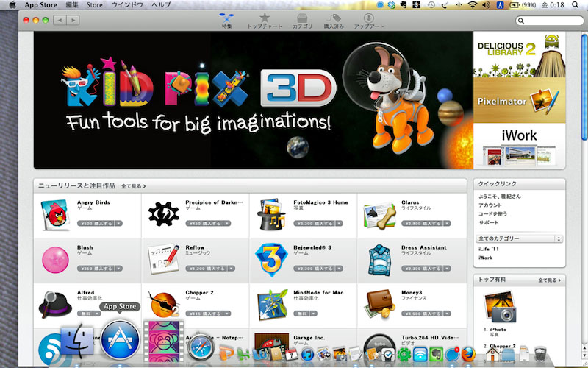Open the FotoMagico 3 Home icon
Image resolution: width=588 pixels, height=368 pixels.
pos(272,214)
